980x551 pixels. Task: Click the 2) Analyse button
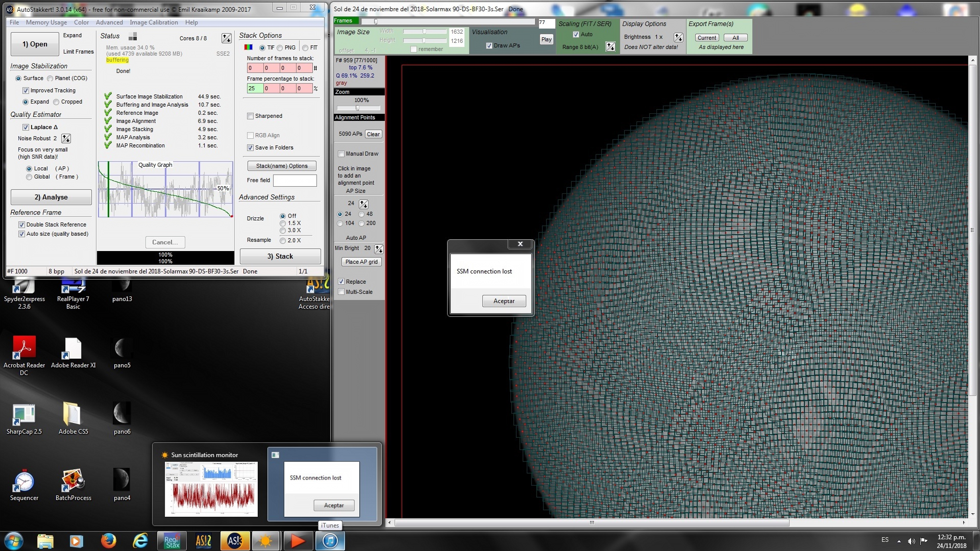pos(51,197)
